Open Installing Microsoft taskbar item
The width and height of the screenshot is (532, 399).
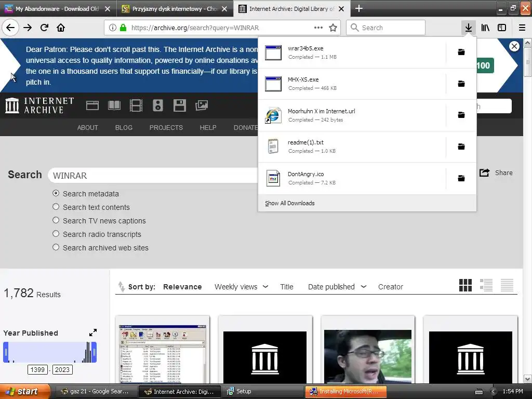345,391
